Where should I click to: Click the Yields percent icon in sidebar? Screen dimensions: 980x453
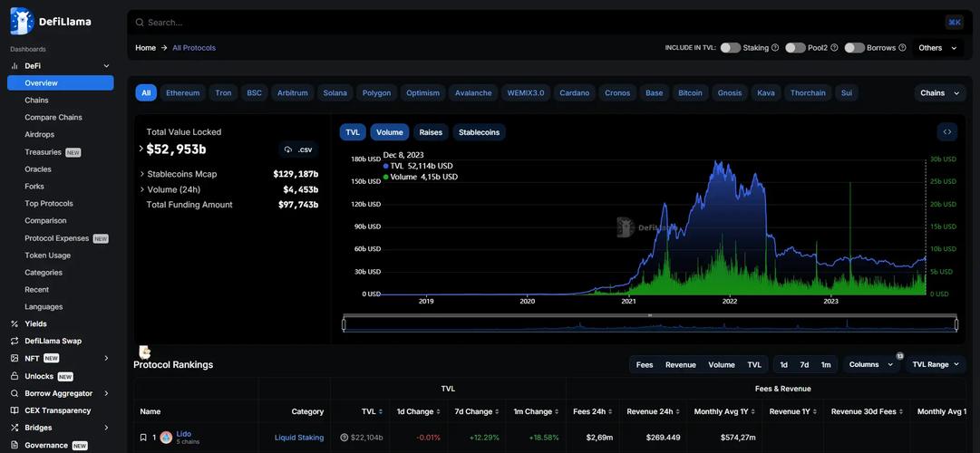(15, 323)
